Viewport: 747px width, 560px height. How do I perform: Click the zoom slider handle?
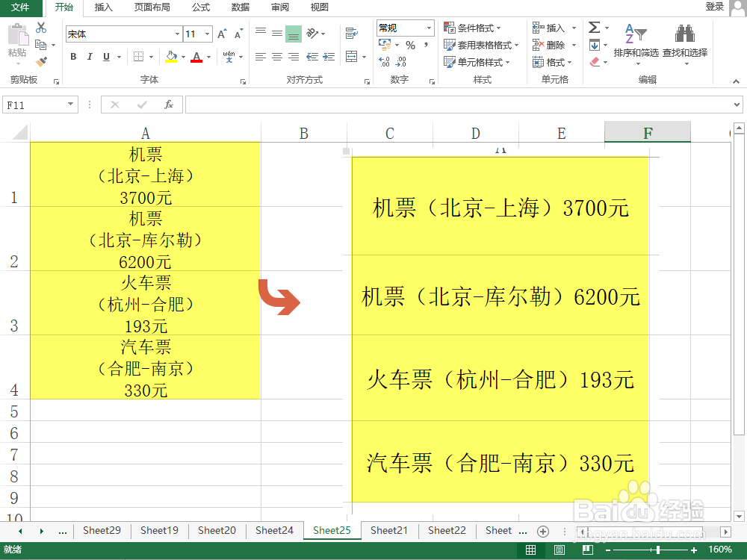coord(658,550)
